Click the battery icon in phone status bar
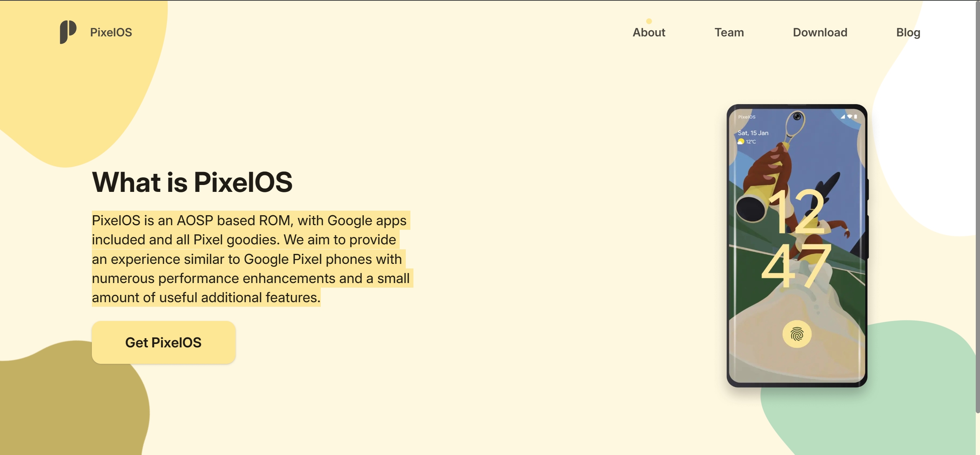This screenshot has width=980, height=455. [x=856, y=116]
